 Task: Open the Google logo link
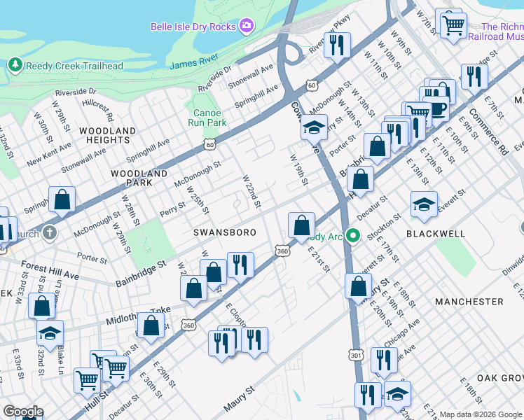23,412
